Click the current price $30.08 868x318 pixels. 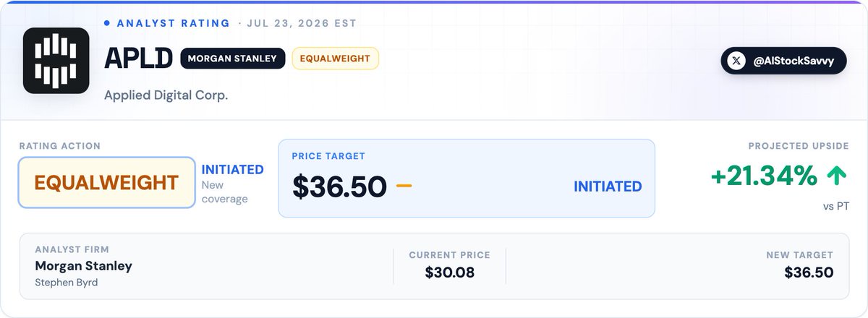[x=450, y=273]
